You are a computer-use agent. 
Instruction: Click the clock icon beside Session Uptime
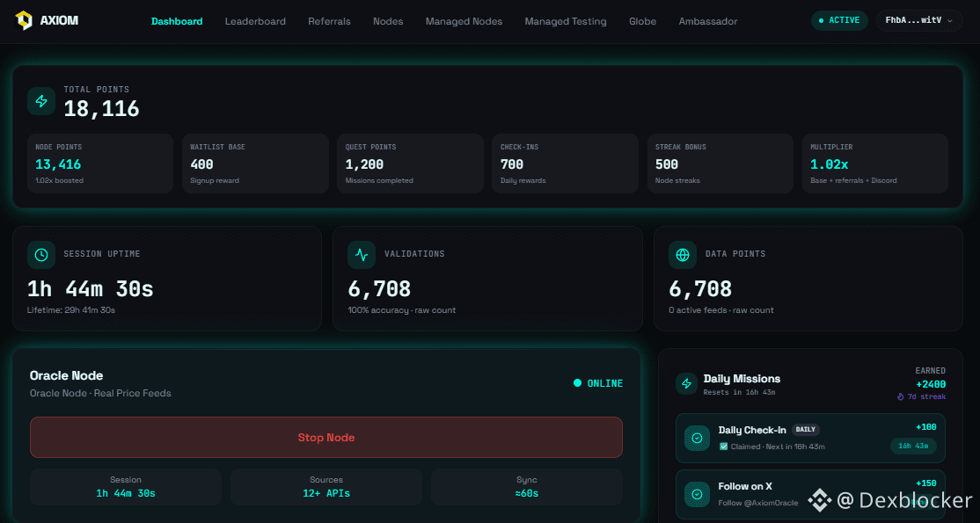pos(41,255)
